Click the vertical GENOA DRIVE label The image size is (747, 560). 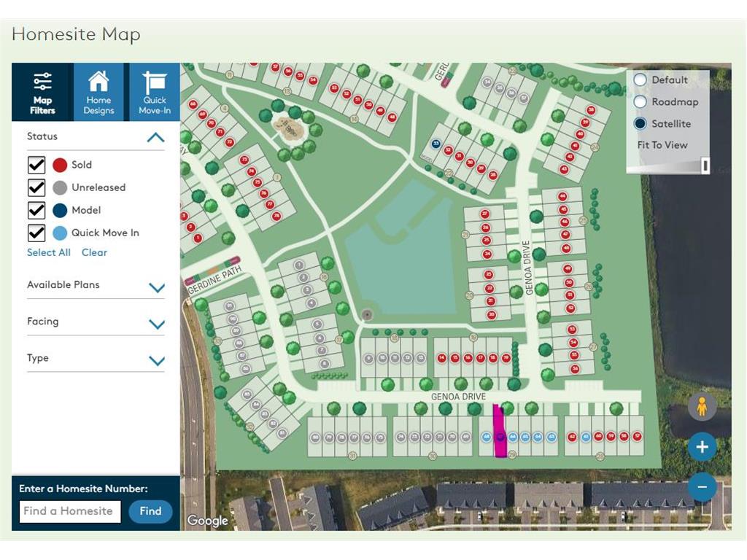click(527, 268)
